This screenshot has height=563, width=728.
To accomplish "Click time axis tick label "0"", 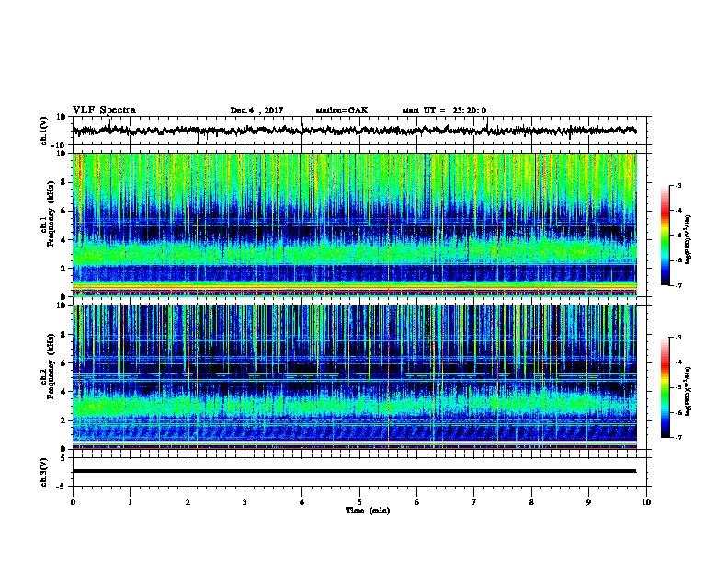I will 73,502.
